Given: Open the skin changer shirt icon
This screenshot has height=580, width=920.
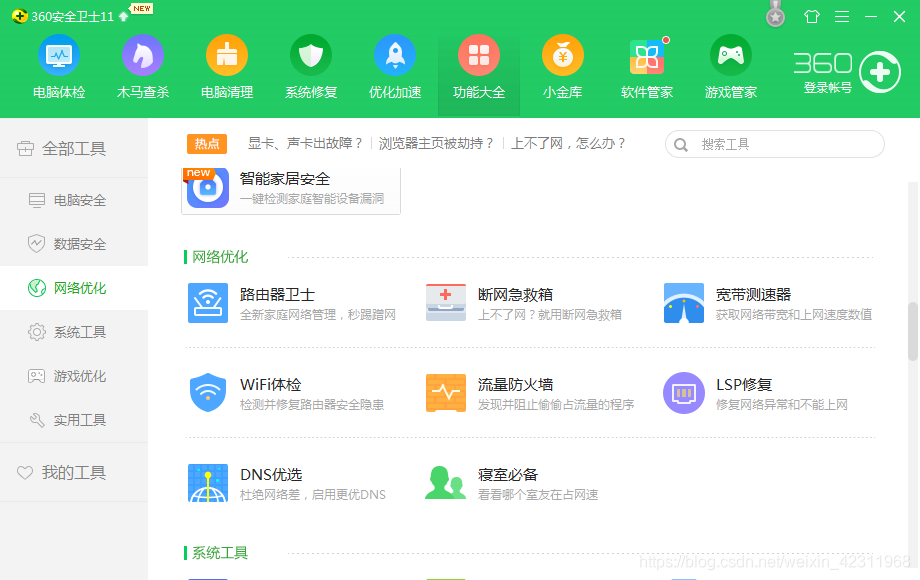Looking at the screenshot, I should tap(812, 16).
